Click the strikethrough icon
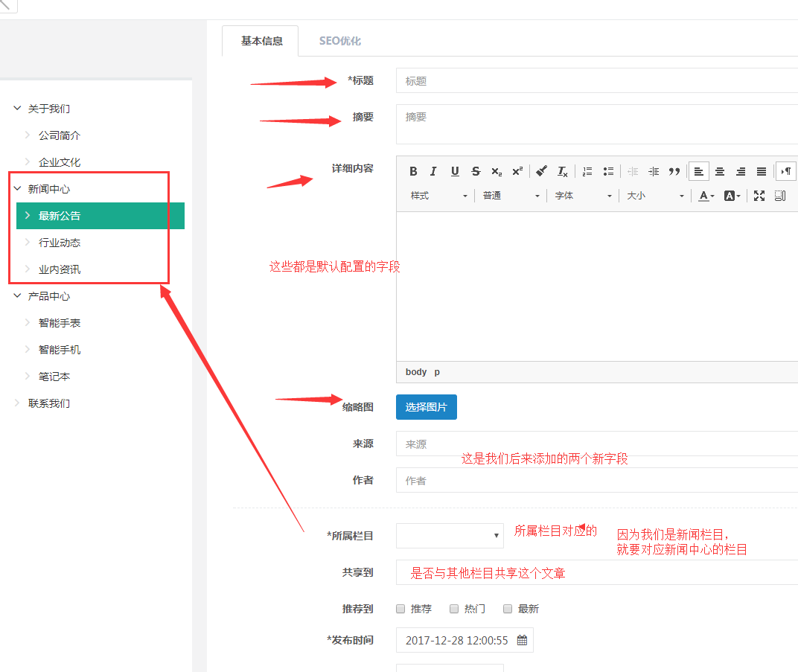The image size is (798, 672). click(476, 171)
